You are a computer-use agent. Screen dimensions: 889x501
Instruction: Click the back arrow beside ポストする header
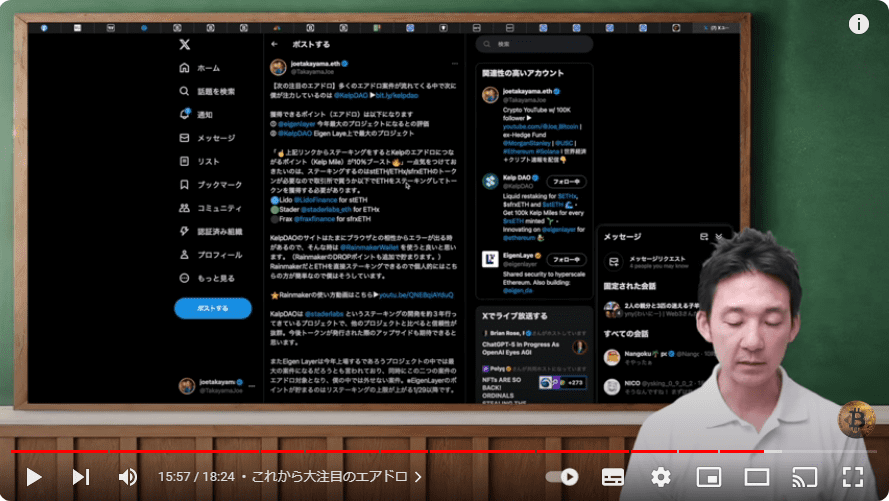click(x=274, y=44)
